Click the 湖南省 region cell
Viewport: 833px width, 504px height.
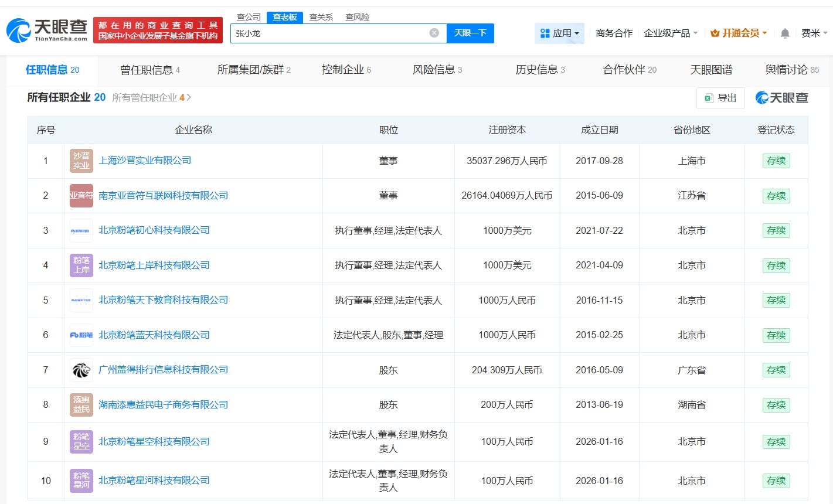tap(692, 405)
